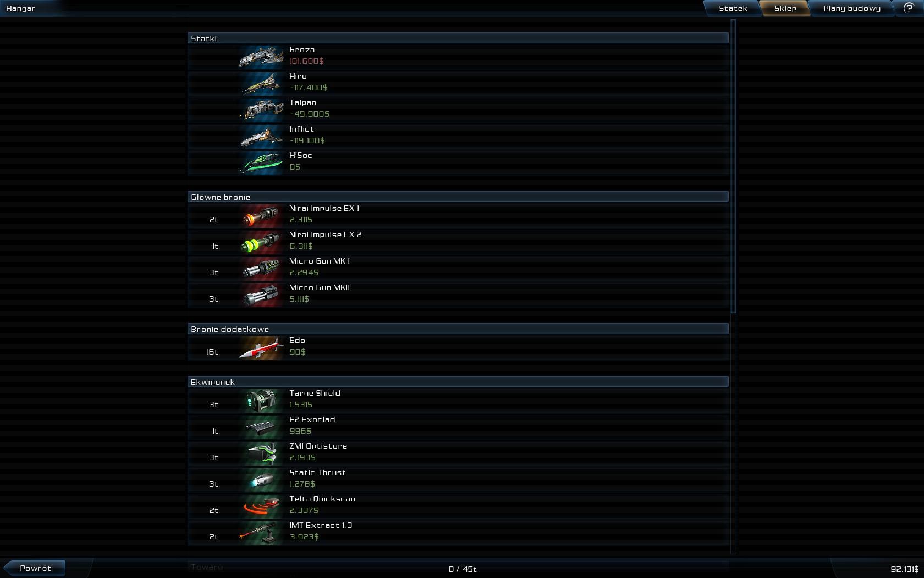This screenshot has width=924, height=578.
Task: Select the Groza ship icon
Action: pos(261,56)
